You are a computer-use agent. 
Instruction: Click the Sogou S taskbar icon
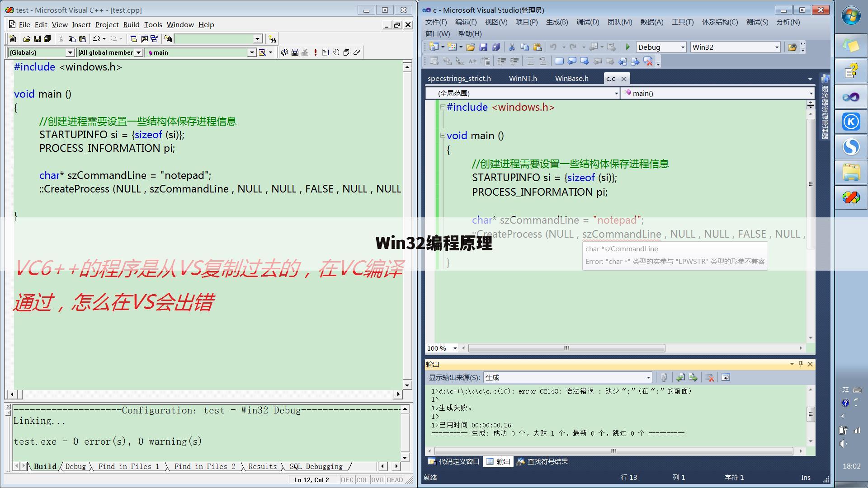coord(851,147)
